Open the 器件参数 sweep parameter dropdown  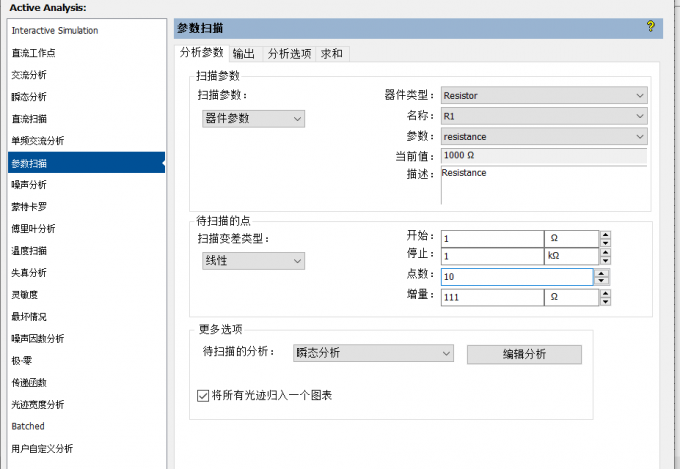click(x=253, y=118)
